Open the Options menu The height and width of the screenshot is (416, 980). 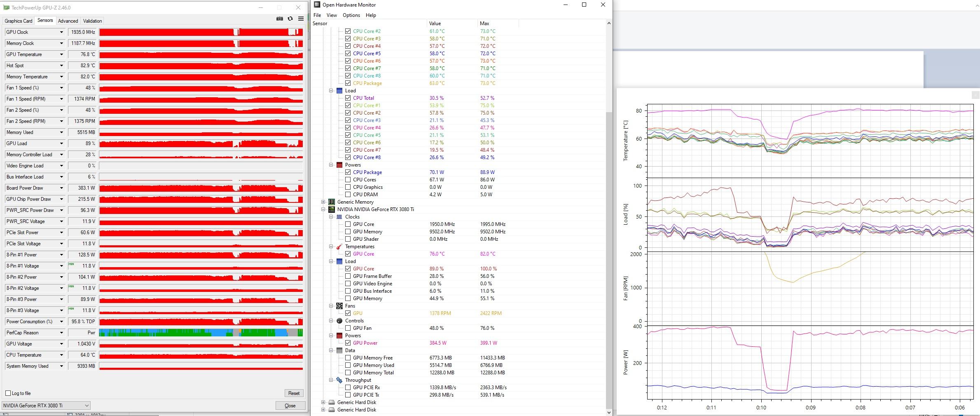point(351,15)
